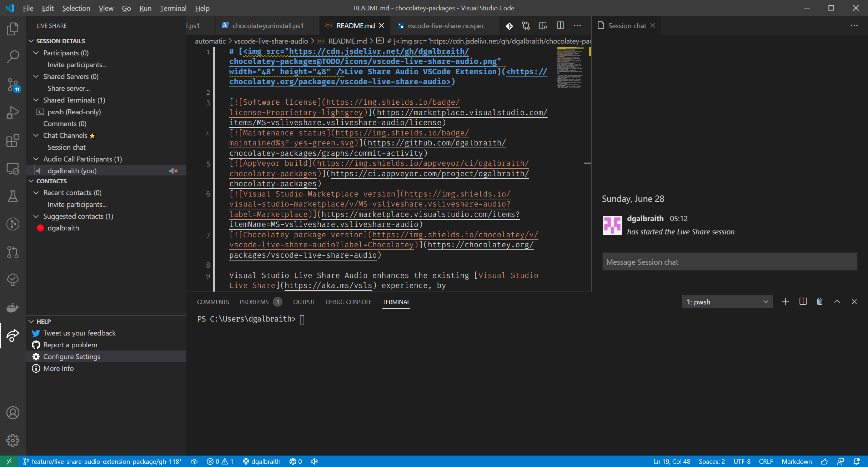
Task: Click Invite participants under Participants
Action: point(77,65)
